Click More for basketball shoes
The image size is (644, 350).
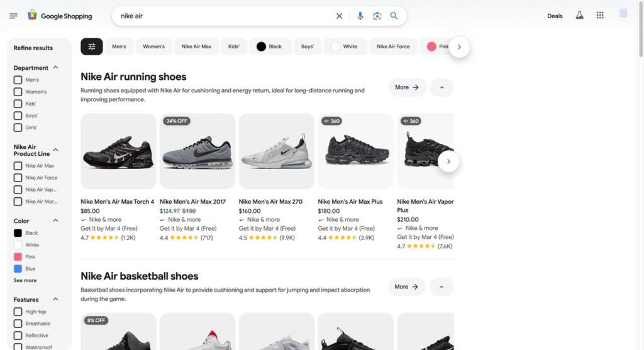pos(406,287)
